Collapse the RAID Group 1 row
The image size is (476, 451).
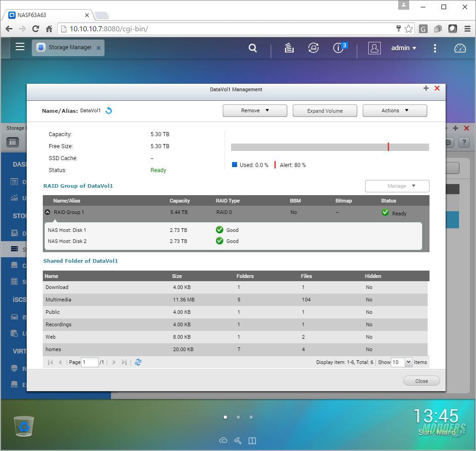click(x=48, y=212)
